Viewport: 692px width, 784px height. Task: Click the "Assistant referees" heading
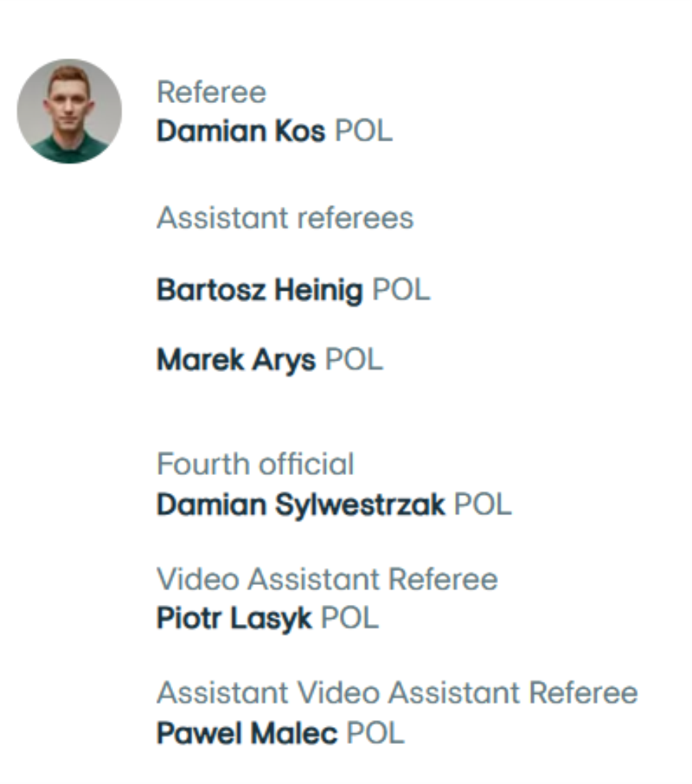(284, 218)
